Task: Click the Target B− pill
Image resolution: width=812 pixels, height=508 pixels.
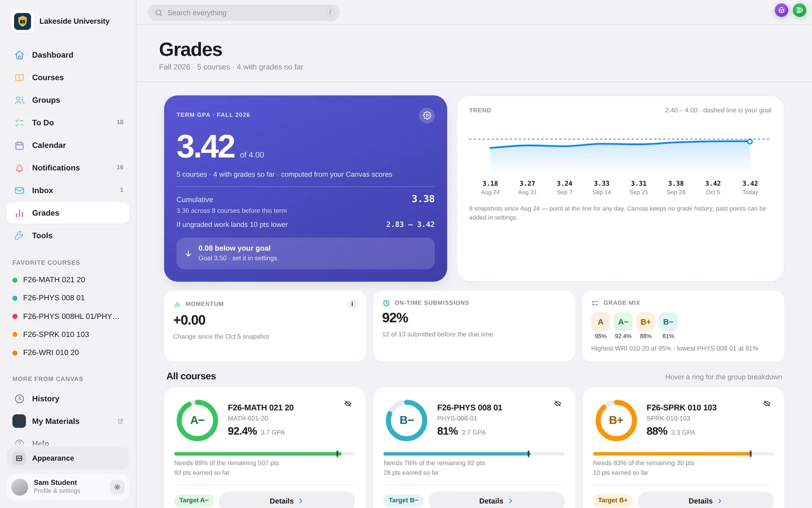Action: pos(403,501)
